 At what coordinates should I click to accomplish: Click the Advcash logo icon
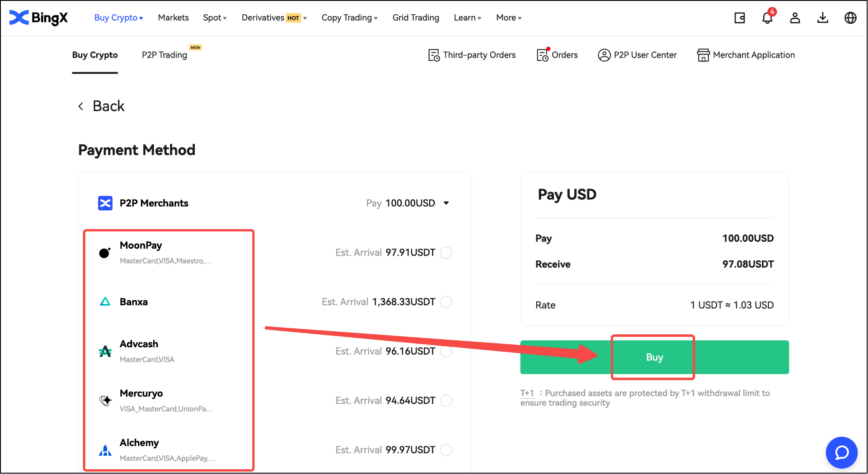tap(105, 351)
